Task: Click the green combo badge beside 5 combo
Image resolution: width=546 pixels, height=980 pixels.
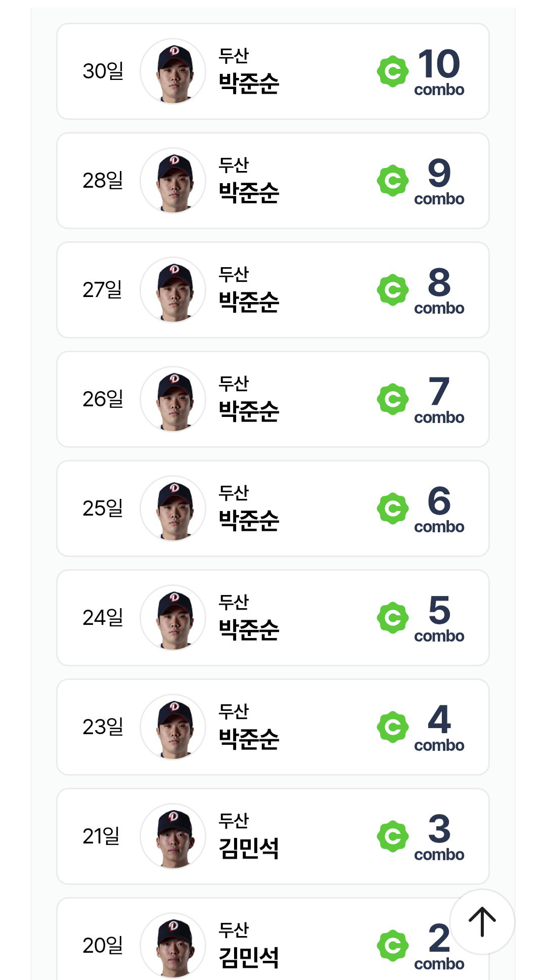Action: (x=393, y=618)
